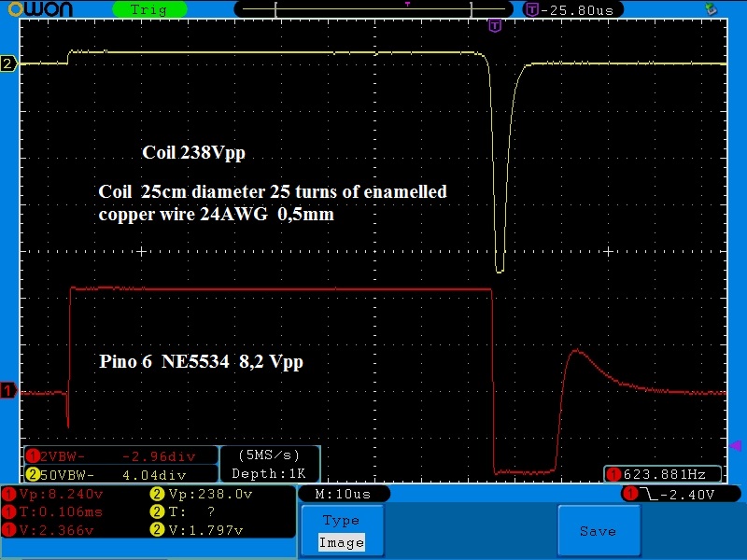
Task: Click the 4.04div channel 2 offset
Action: click(154, 474)
